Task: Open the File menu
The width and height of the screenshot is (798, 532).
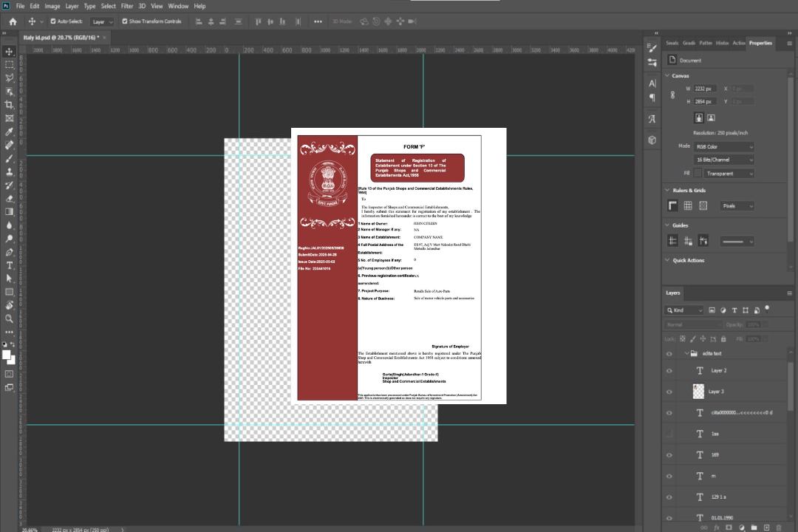Action: click(20, 6)
